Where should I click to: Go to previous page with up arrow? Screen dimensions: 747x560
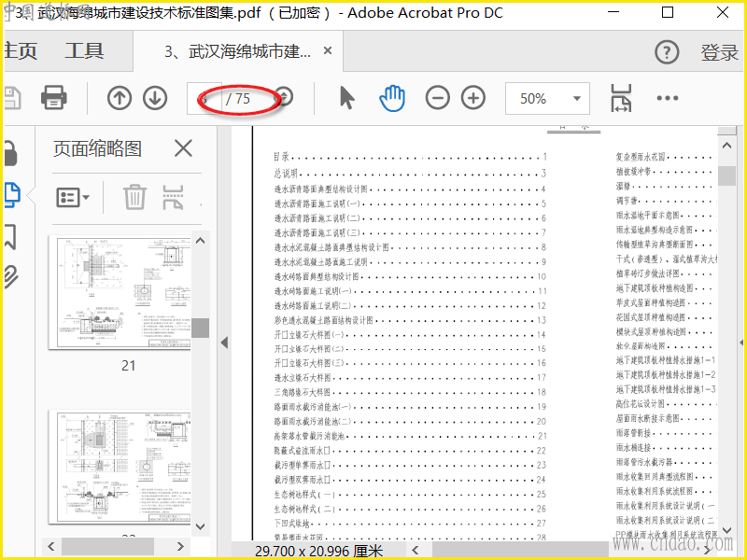click(120, 98)
